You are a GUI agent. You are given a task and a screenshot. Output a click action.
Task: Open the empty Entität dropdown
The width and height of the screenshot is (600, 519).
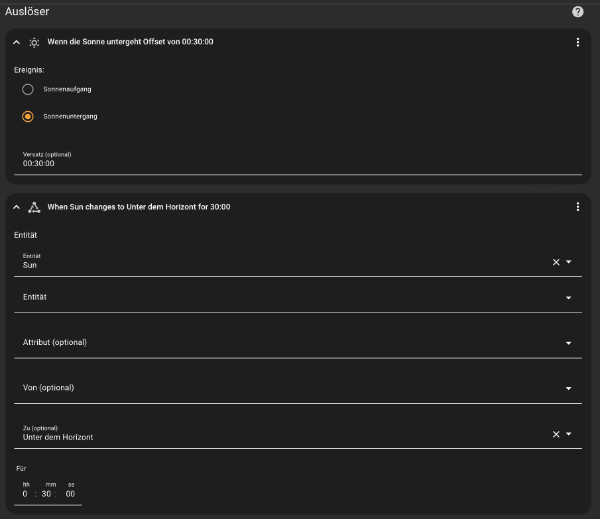click(569, 298)
